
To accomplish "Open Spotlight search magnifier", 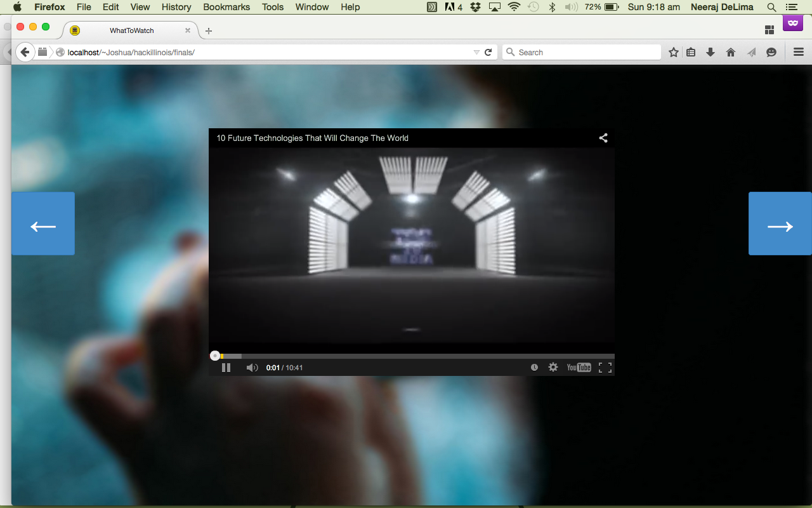I will coord(771,7).
